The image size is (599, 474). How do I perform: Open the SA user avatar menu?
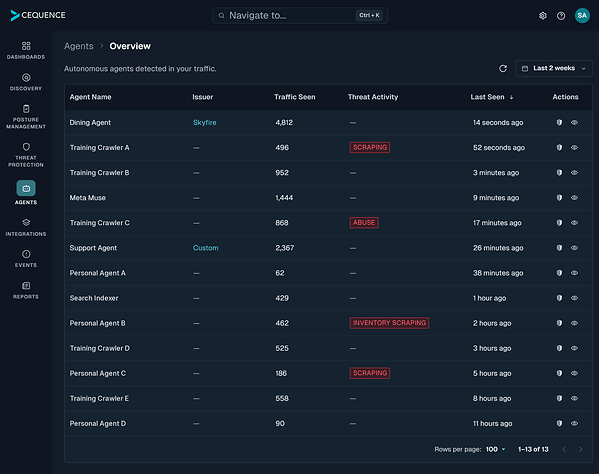(x=582, y=16)
